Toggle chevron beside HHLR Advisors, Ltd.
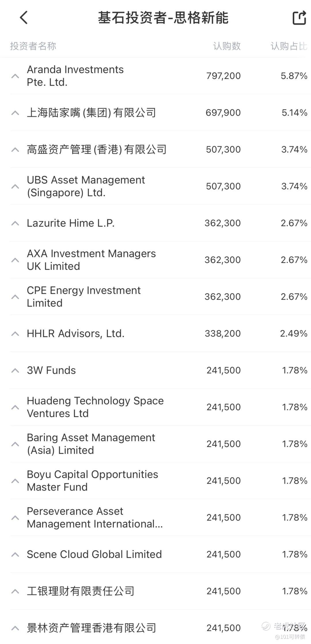 tap(15, 334)
